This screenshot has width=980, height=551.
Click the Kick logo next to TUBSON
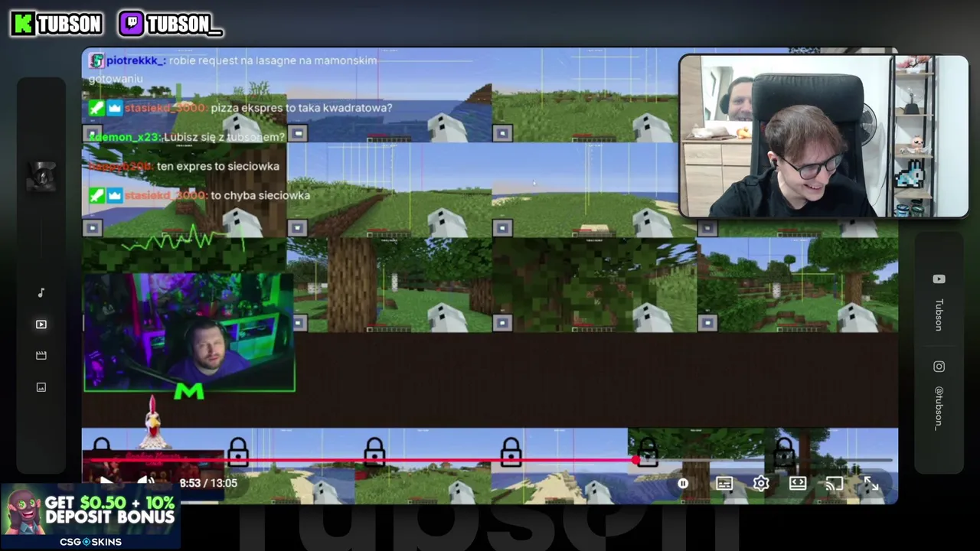click(x=24, y=24)
